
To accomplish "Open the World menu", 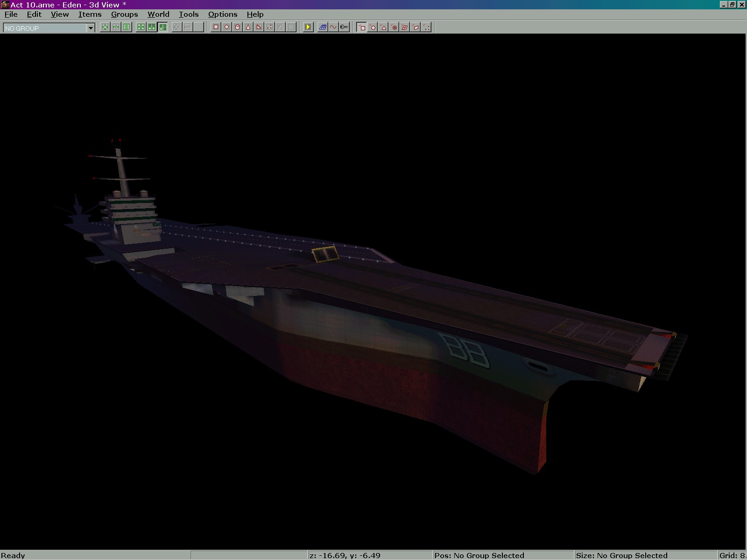I will point(158,14).
